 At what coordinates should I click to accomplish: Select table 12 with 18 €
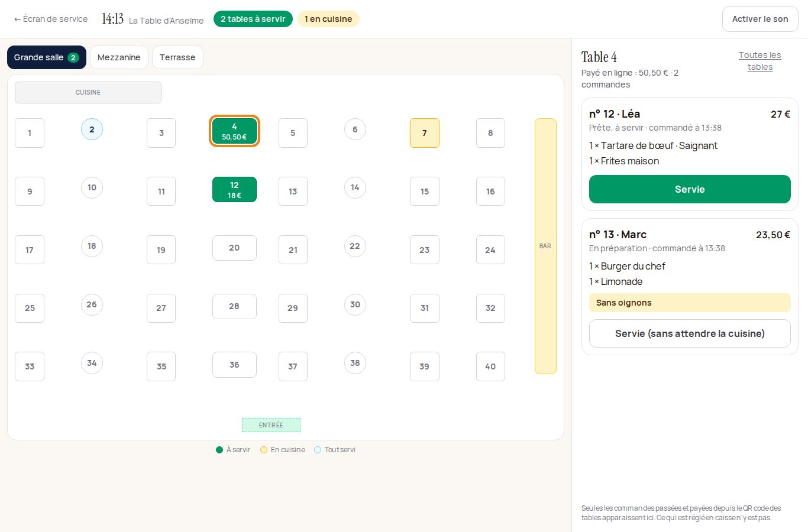(x=235, y=190)
